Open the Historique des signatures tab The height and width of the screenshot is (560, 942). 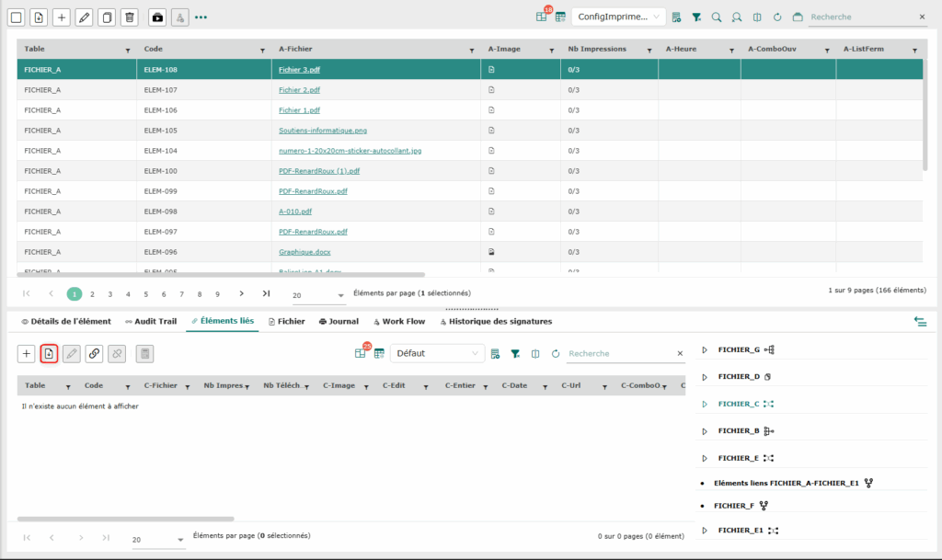click(497, 322)
